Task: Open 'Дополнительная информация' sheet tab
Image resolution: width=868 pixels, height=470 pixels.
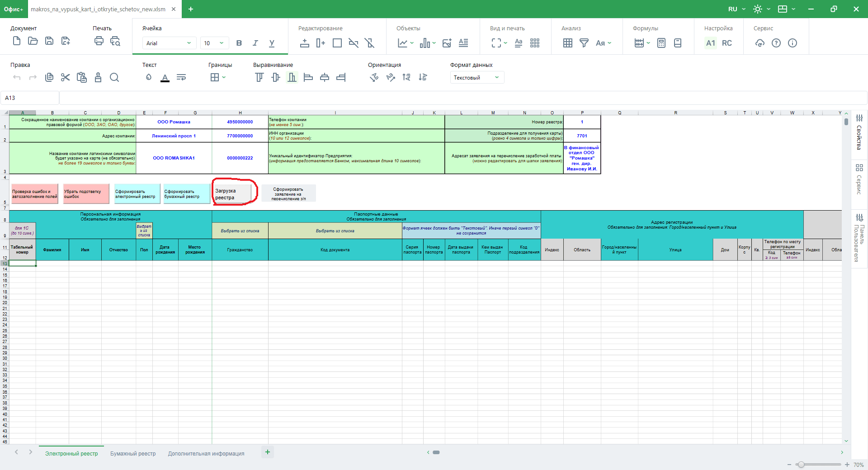Action: point(206,453)
